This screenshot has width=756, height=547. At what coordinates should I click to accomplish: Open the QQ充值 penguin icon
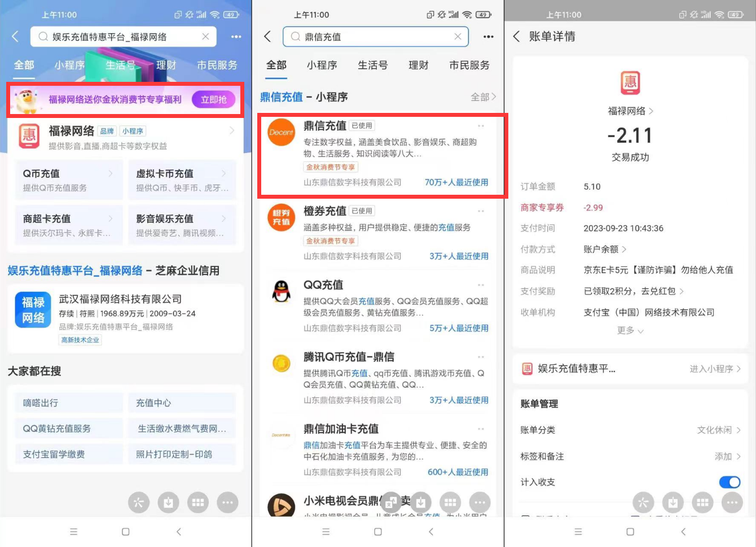pos(281,291)
